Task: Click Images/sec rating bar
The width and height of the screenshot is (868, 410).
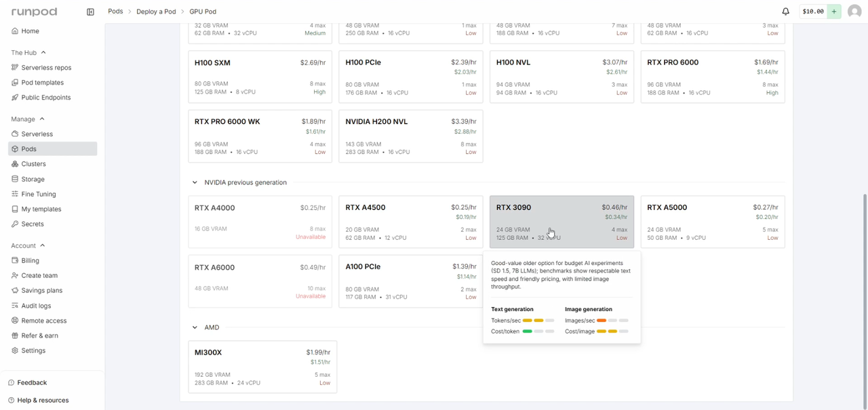Action: pyautogui.click(x=612, y=321)
